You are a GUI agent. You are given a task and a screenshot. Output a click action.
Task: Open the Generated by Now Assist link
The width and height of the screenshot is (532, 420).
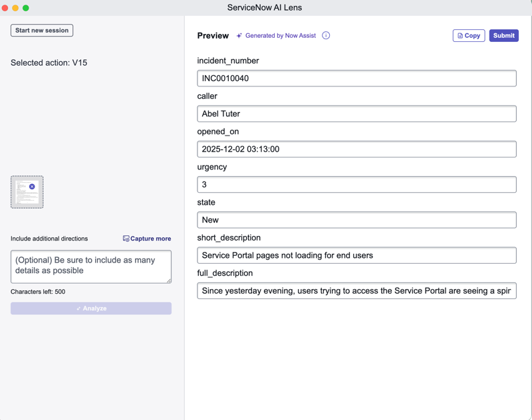point(281,36)
